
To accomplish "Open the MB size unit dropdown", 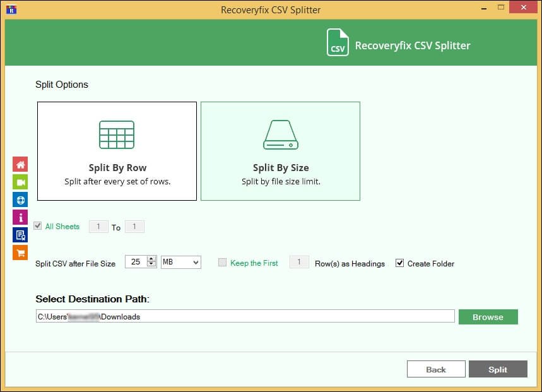I will [181, 262].
